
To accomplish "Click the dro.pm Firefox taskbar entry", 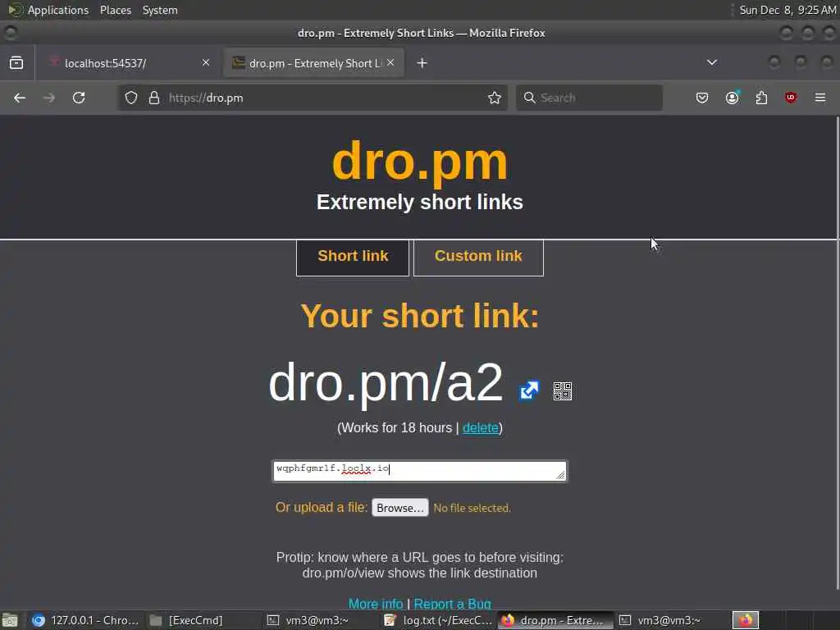I will coord(555,620).
